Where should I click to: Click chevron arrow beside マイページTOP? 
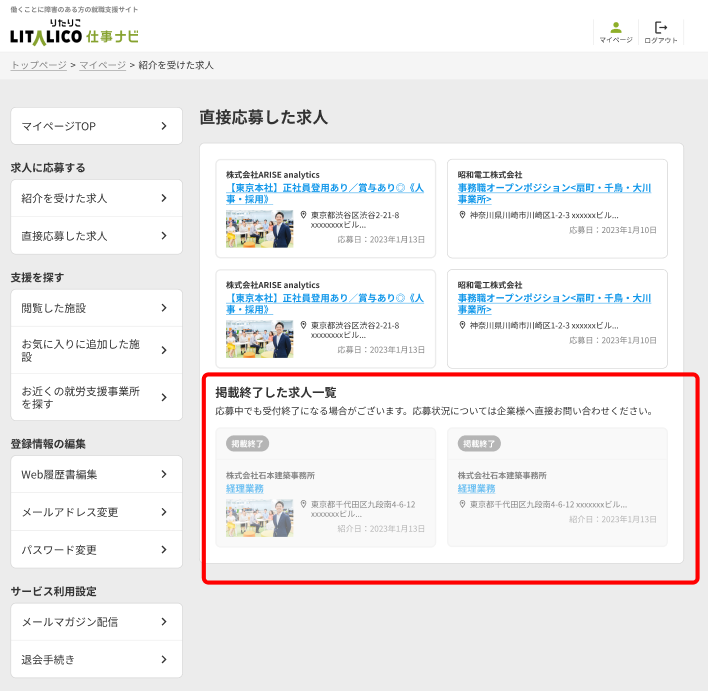point(164,126)
